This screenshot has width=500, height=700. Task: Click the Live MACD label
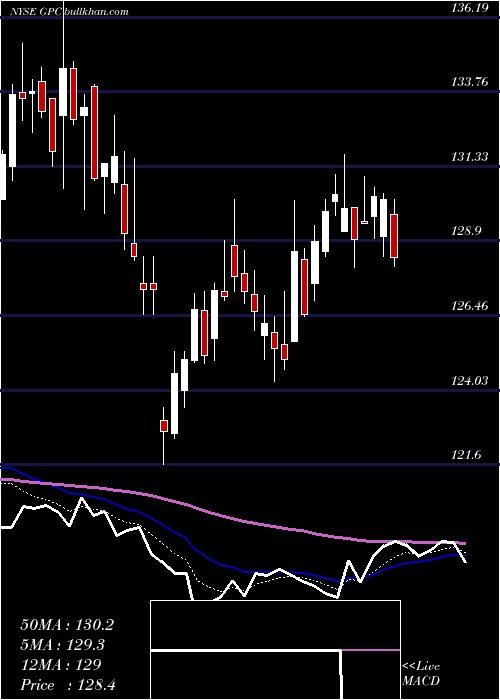[421, 673]
